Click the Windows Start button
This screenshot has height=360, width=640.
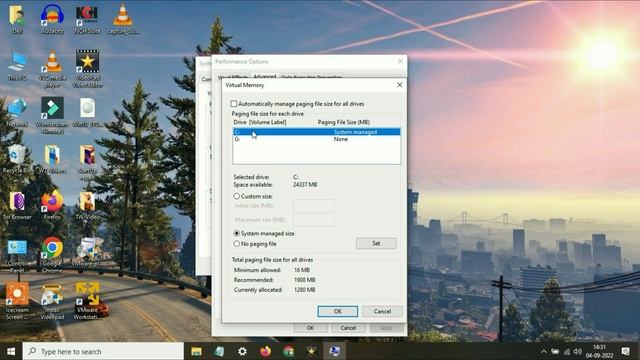coord(11,351)
